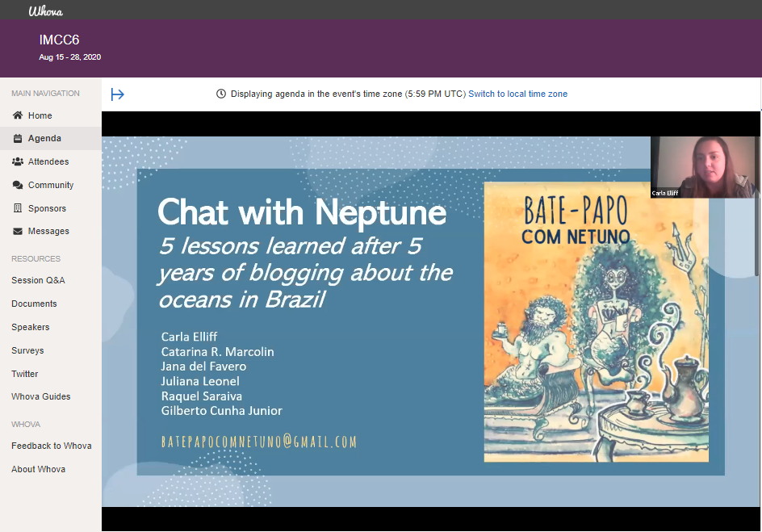This screenshot has width=762, height=532.
Task: Click the name Catarina R. Marcolin on slide
Action: pos(217,352)
